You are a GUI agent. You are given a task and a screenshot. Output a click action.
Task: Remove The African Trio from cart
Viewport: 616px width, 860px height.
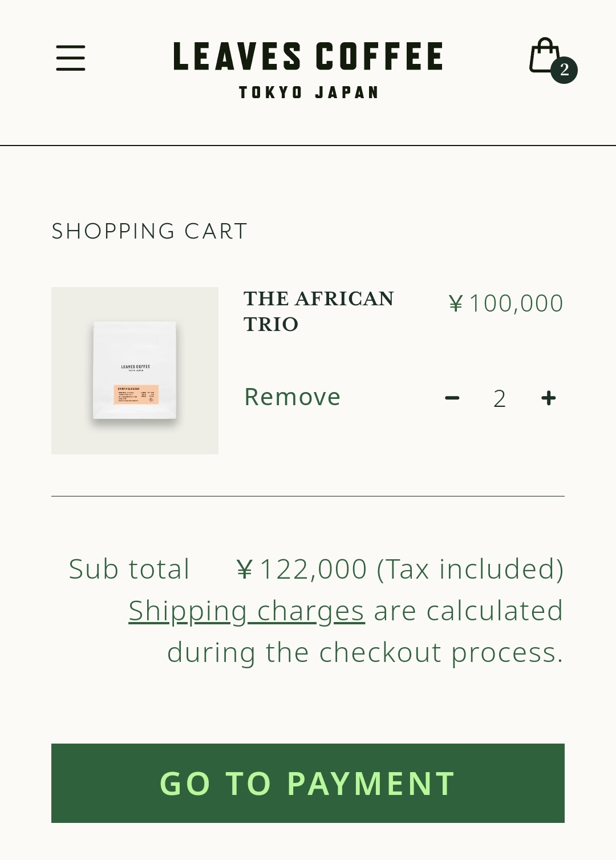click(x=292, y=397)
